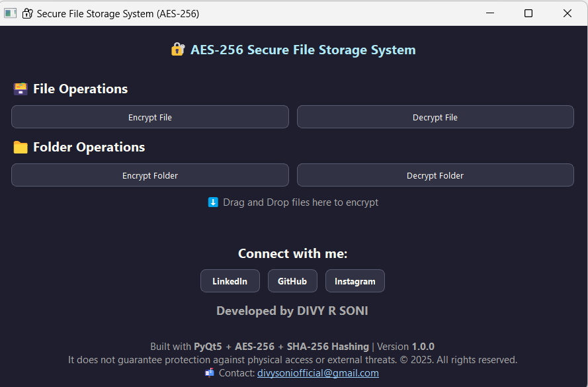Click the padlock icon in the main heading
This screenshot has height=387, width=588.
177,50
